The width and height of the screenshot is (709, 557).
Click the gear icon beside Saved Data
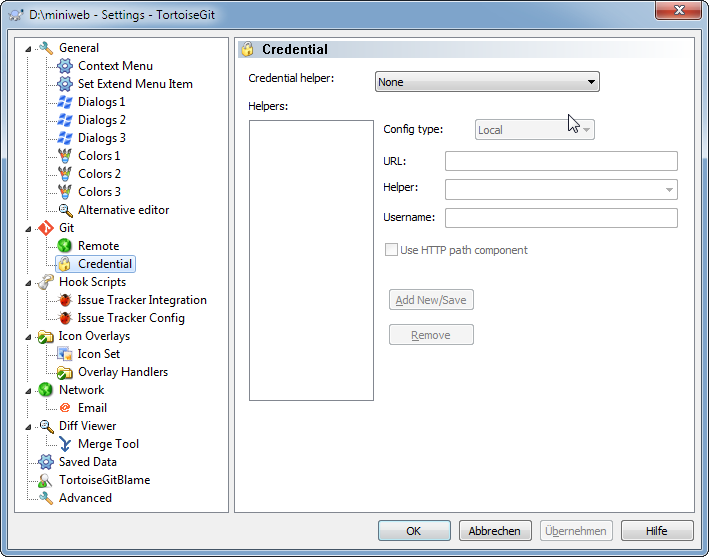[46, 462]
